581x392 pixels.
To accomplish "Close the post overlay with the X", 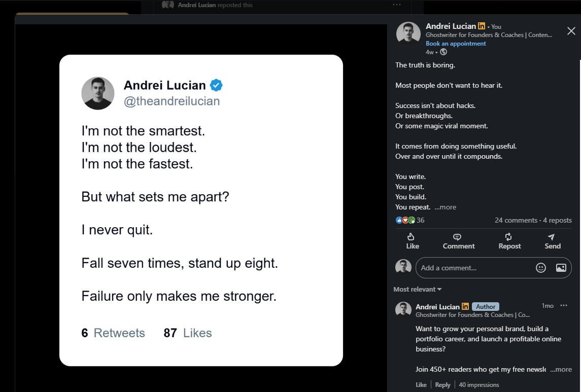I will (571, 31).
